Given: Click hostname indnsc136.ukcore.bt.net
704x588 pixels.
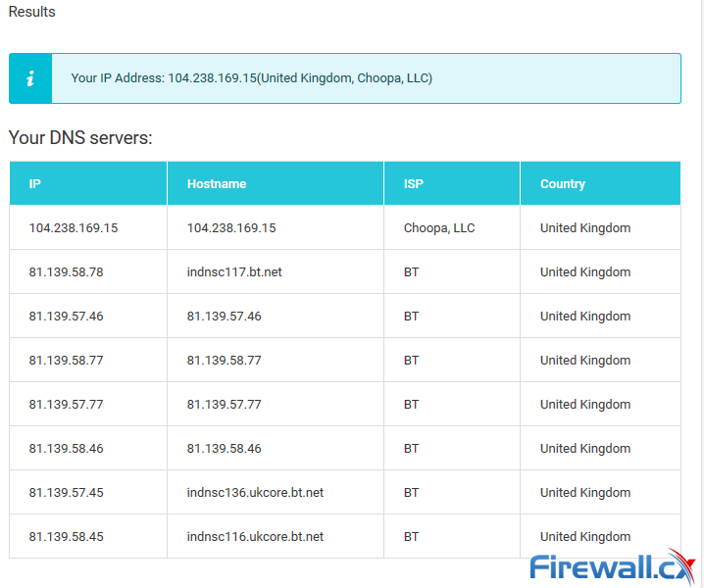Looking at the screenshot, I should coord(255,492).
